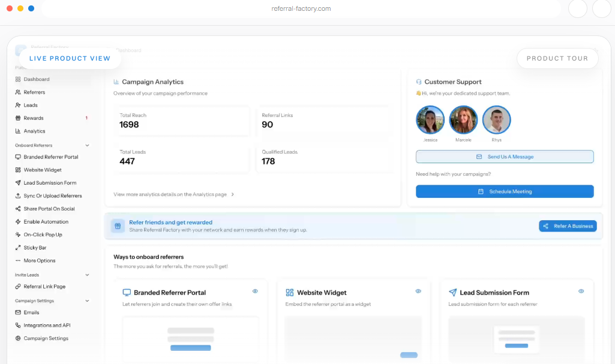
Task: Click the Refer A Business button
Action: 568,226
